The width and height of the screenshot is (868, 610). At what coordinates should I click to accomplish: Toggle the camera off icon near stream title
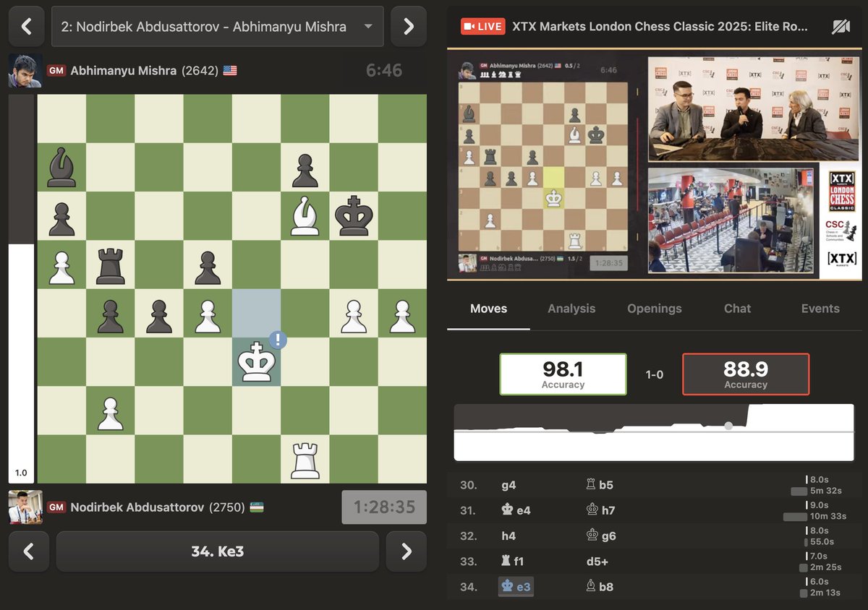point(841,25)
